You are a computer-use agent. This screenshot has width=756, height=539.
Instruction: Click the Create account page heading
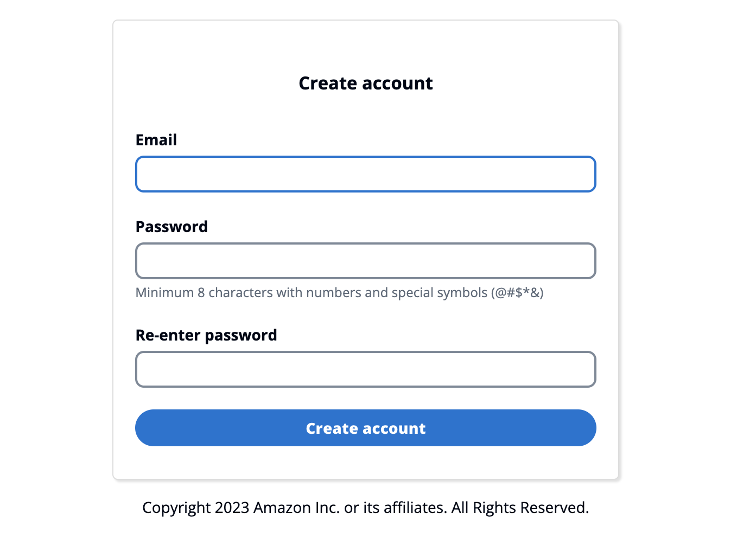[x=365, y=83]
